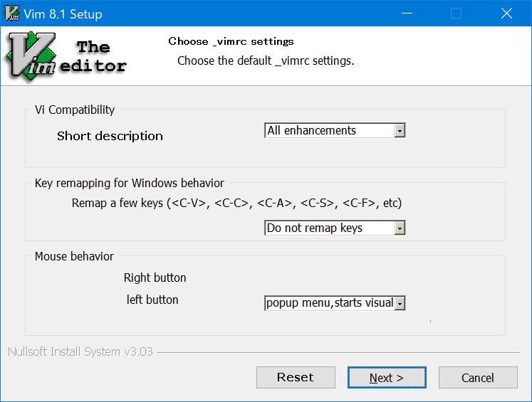Click the 'Choose _vimrc settings' heading
The width and height of the screenshot is (532, 402).
(x=231, y=41)
